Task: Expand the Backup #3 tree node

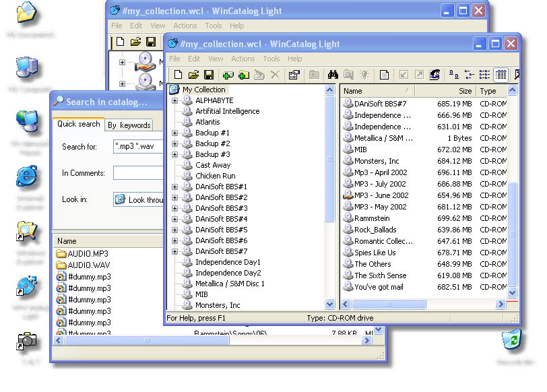Action: (x=174, y=155)
